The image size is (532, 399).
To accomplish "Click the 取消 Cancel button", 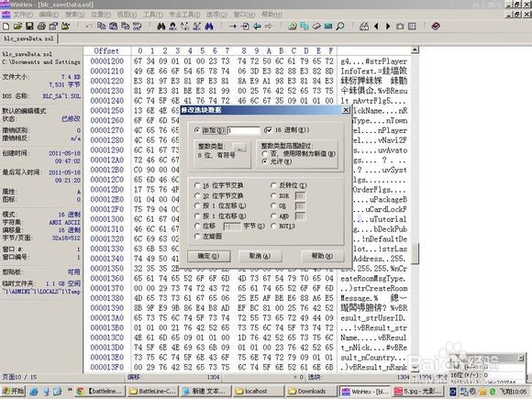I will 260,256.
